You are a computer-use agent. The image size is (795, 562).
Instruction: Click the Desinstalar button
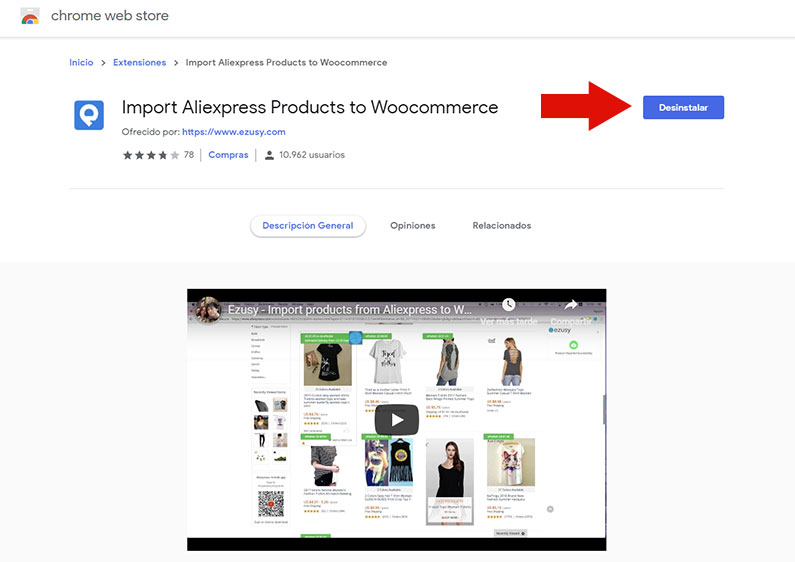click(683, 108)
